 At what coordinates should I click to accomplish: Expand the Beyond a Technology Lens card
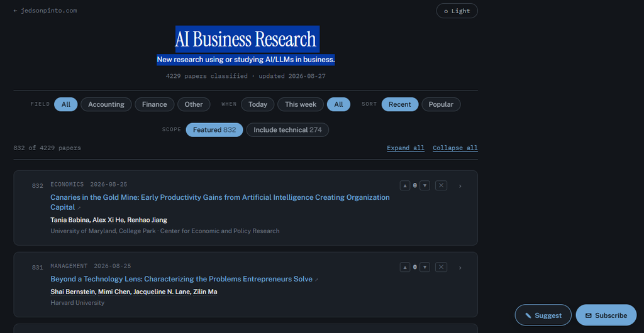click(x=460, y=268)
